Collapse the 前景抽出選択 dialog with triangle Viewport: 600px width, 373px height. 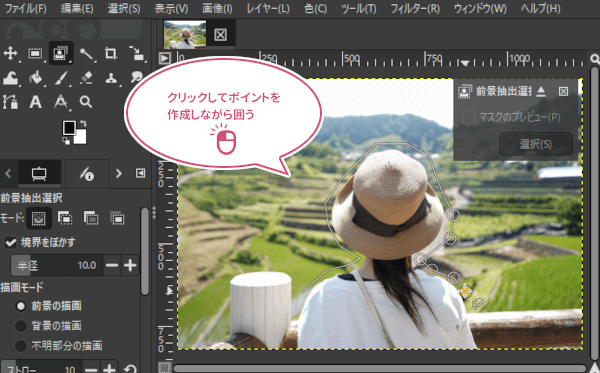coord(541,91)
